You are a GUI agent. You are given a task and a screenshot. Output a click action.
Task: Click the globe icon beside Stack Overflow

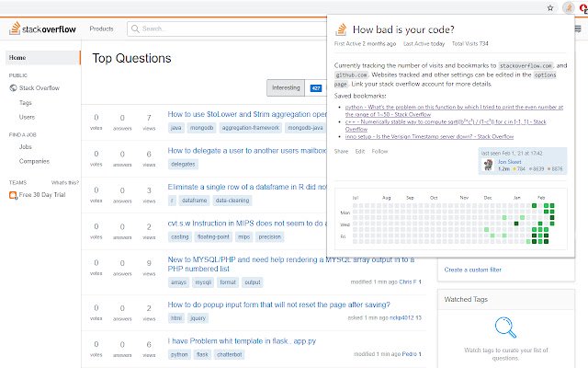[13, 88]
